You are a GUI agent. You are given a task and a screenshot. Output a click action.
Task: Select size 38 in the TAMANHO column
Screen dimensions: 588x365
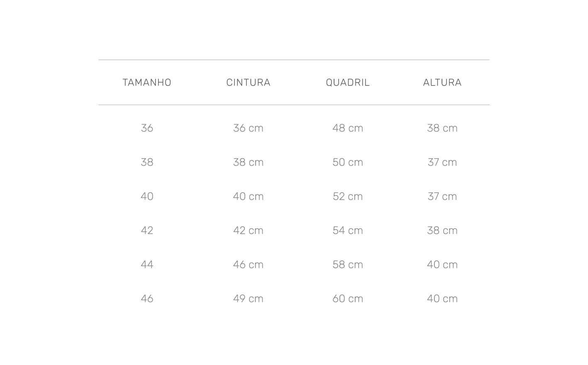tap(147, 162)
